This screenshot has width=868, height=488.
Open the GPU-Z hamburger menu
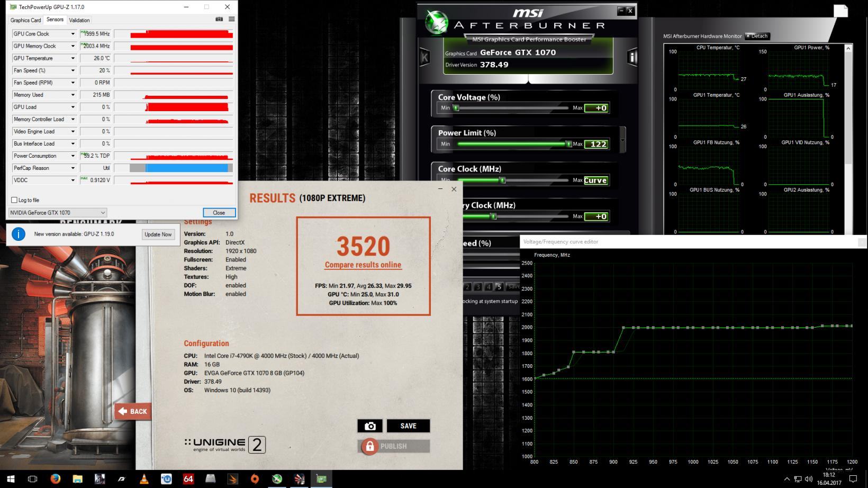[x=231, y=19]
